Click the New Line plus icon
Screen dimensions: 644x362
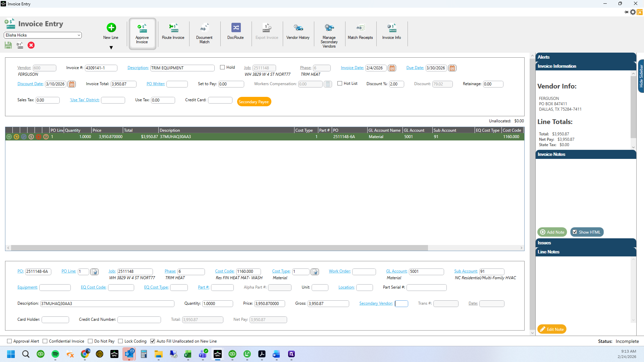[111, 27]
